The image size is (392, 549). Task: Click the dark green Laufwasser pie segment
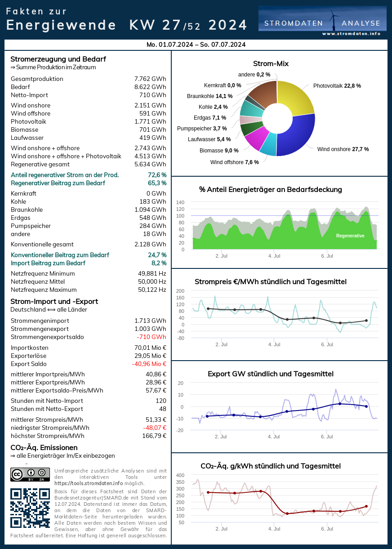248,129
